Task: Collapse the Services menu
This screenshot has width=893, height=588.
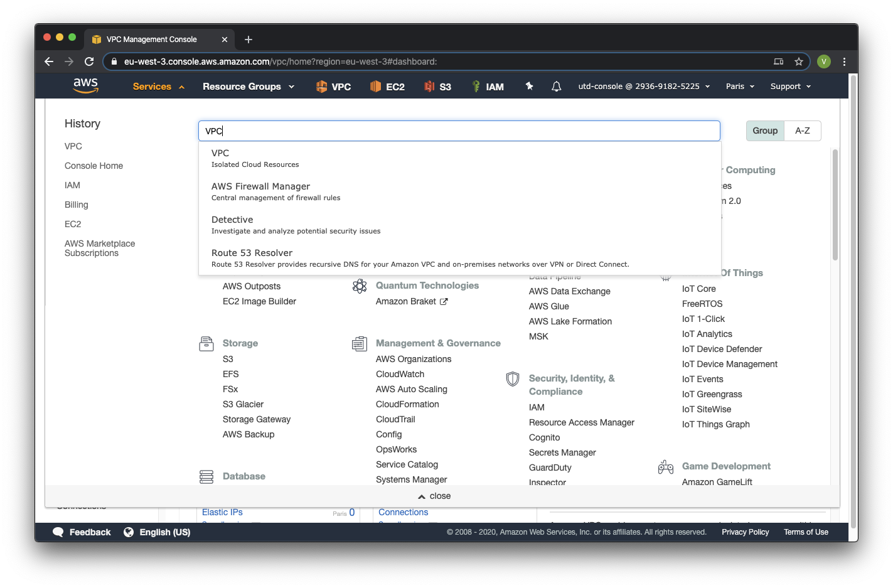Action: click(x=158, y=87)
